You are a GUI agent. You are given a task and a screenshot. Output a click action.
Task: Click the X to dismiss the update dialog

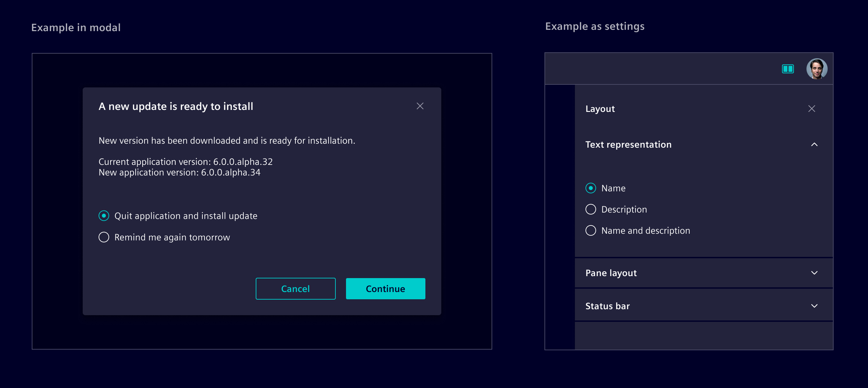tap(420, 106)
